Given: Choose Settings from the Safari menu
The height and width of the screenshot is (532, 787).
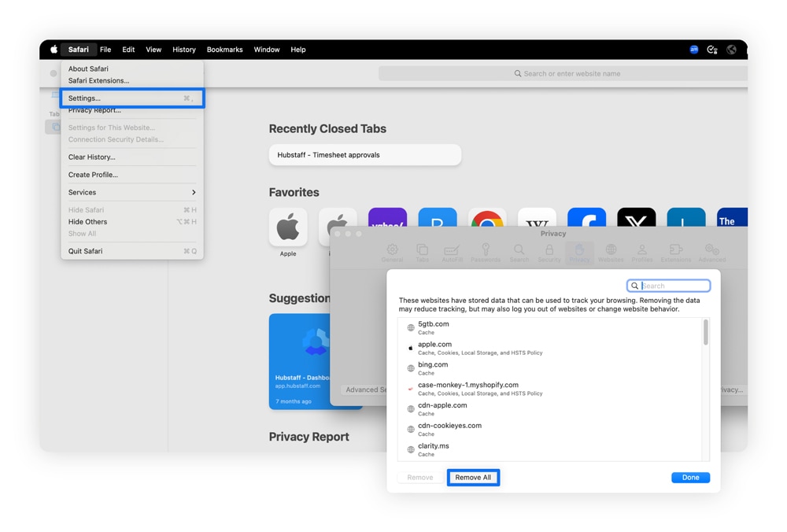Looking at the screenshot, I should [87, 98].
